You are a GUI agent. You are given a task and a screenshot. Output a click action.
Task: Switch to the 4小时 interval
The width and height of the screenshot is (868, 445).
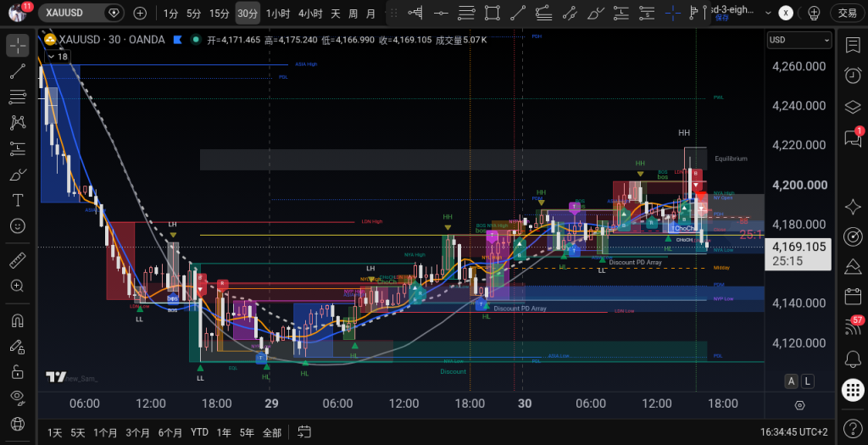point(310,14)
